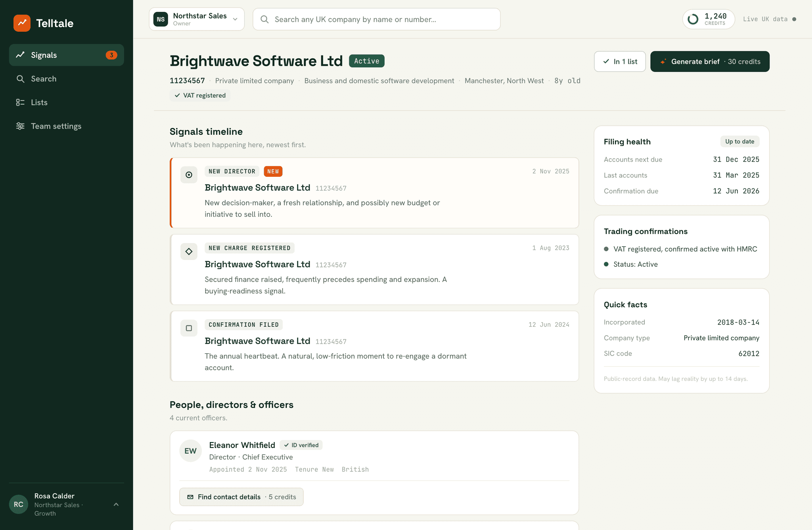Screen dimensions: 812x530
Task: Click the Signals timeline heading
Action: (206, 132)
